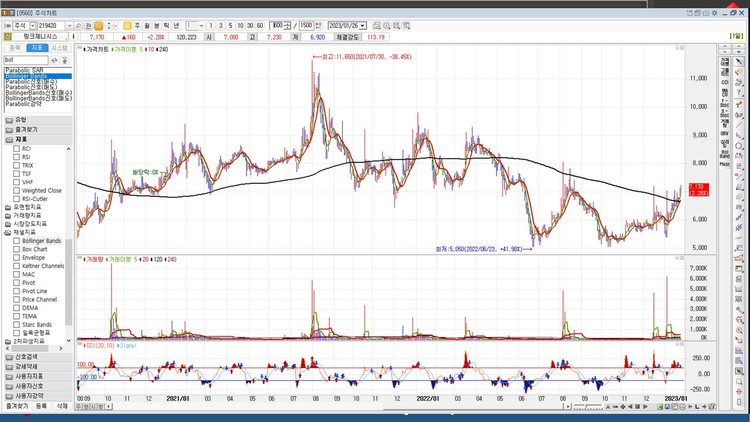Collapse the 지표 folder section
The image size is (750, 422).
coord(38,139)
